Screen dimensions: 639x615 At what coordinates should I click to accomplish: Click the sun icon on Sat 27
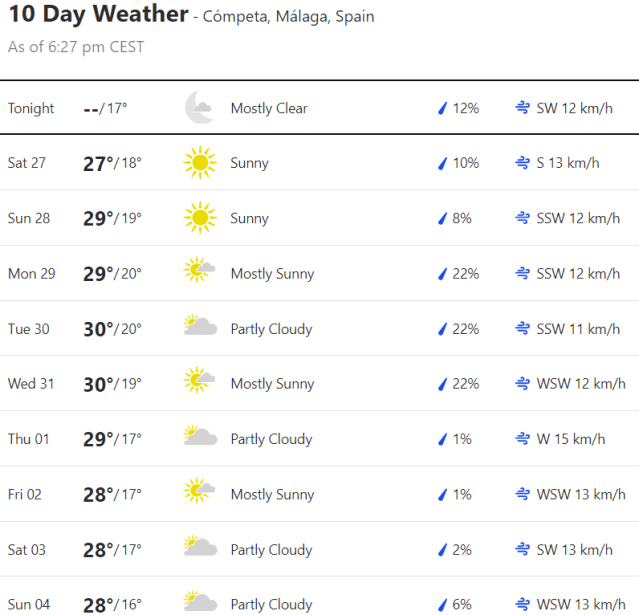click(200, 163)
